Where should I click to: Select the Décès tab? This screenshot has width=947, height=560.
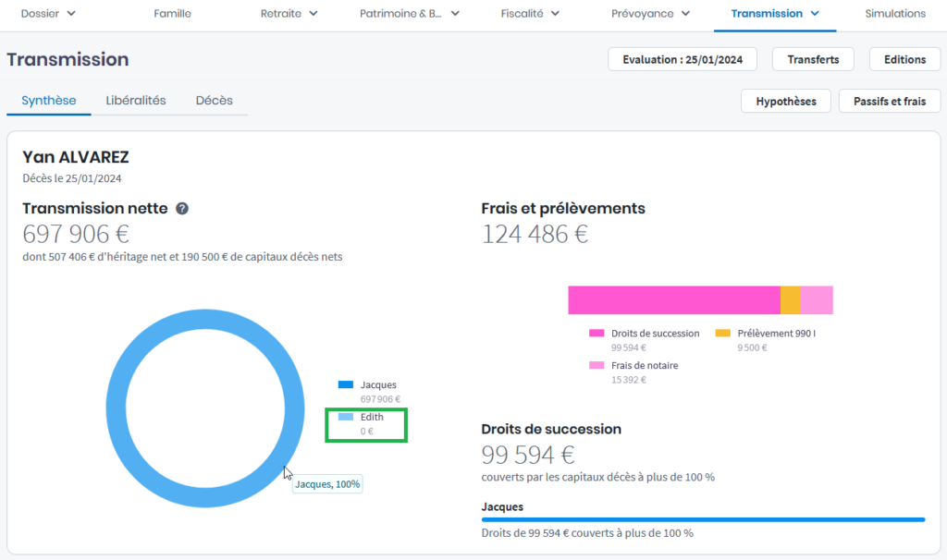tap(214, 101)
